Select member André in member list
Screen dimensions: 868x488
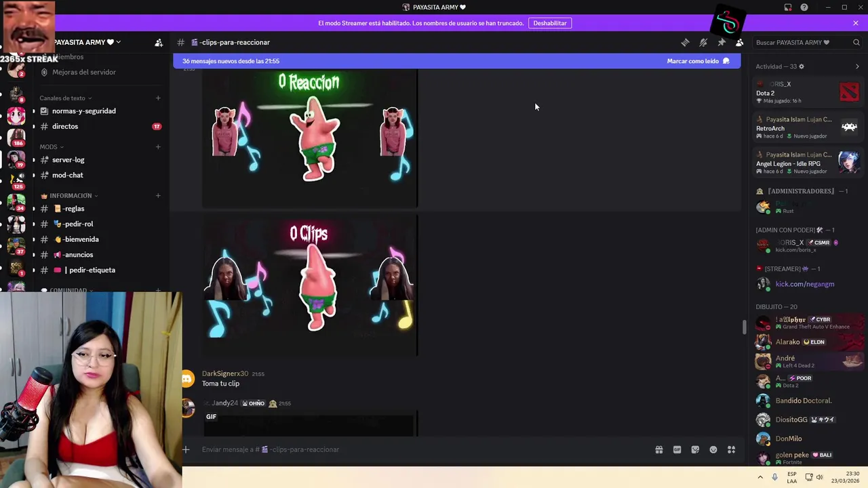(808, 361)
